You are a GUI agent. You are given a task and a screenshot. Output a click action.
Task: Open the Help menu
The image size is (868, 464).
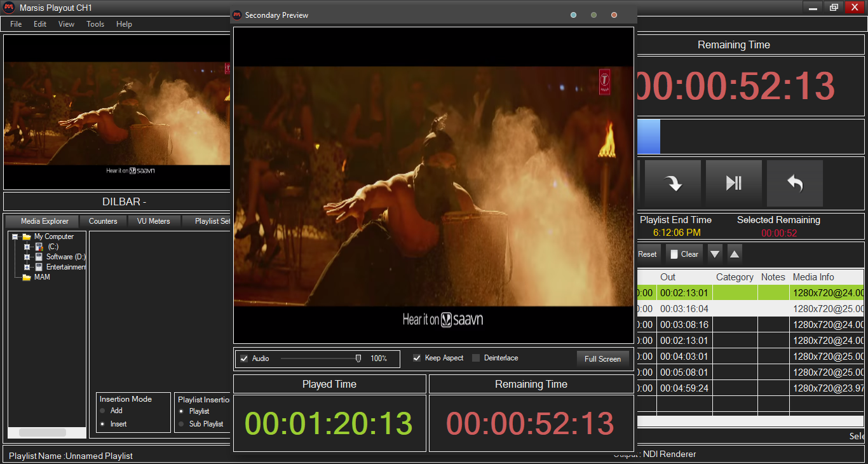(x=124, y=24)
